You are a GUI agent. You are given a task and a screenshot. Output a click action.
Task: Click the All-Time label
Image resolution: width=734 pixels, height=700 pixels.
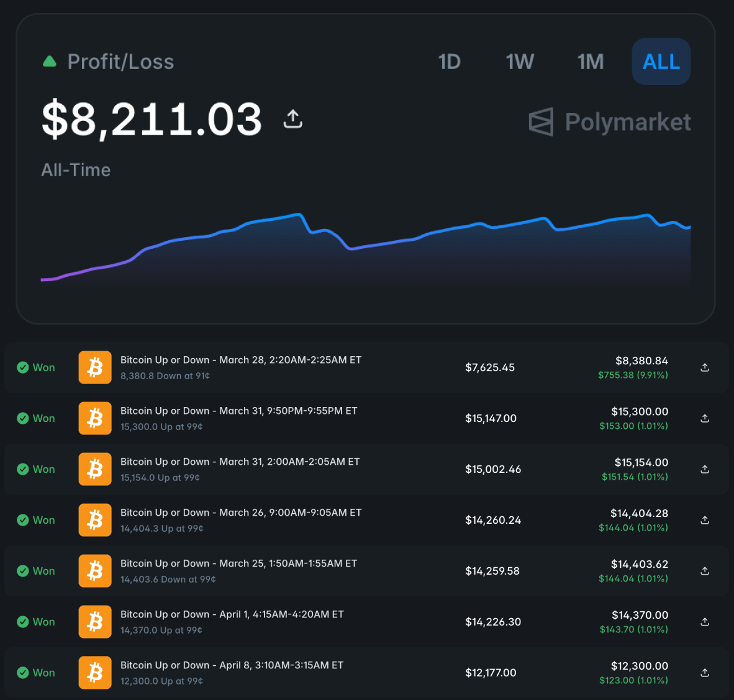[x=75, y=169]
